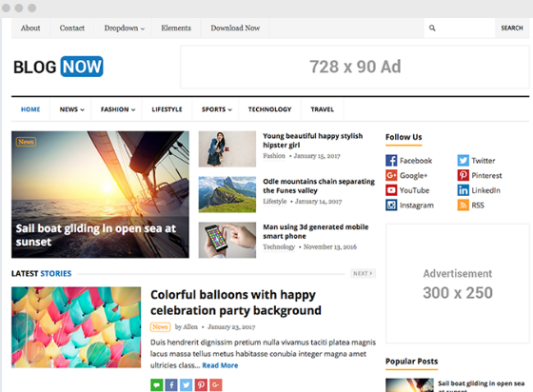Select the TRAVEL navigation item
Screen dimensions: 533x392
(x=323, y=109)
